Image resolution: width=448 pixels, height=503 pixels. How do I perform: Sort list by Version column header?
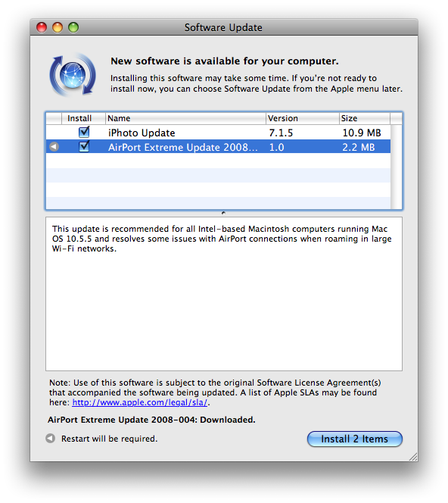click(302, 118)
